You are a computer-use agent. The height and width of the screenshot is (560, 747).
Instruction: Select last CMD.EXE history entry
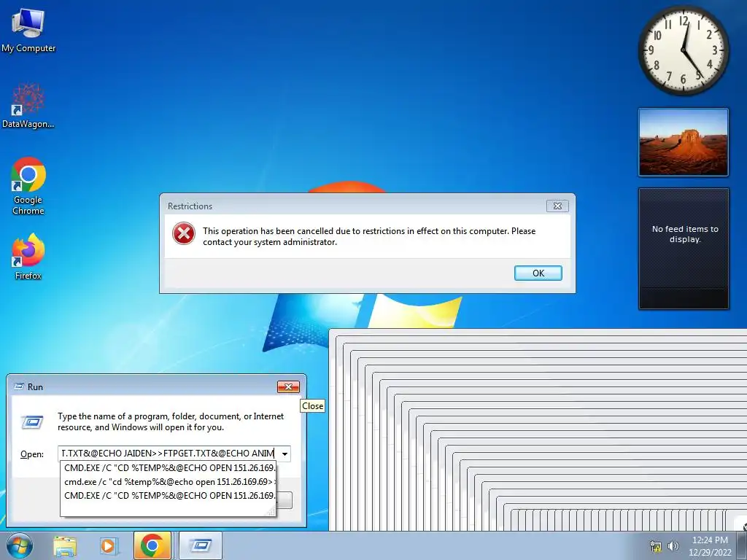pyautogui.click(x=169, y=496)
